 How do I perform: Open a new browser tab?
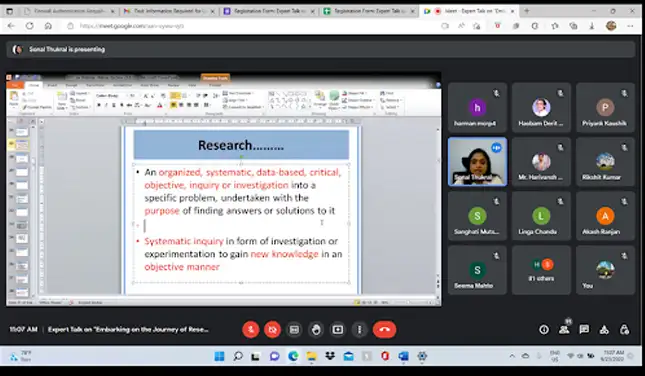tap(527, 11)
